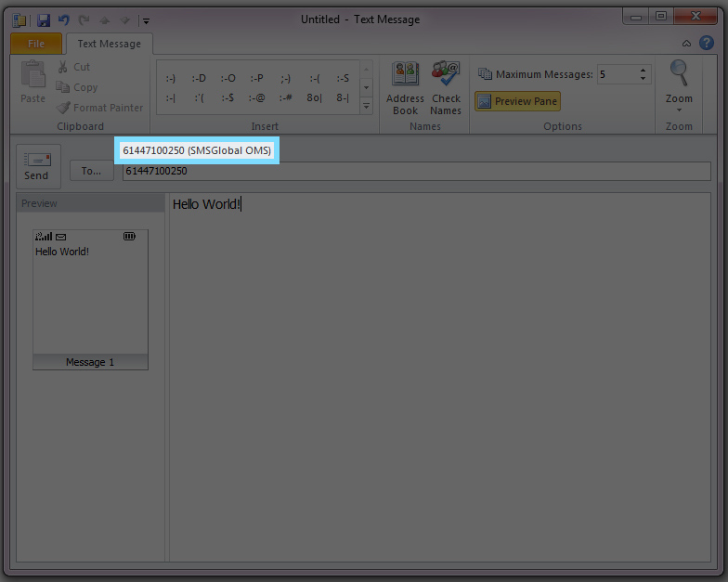Click the Undo arrow icon

pos(64,19)
